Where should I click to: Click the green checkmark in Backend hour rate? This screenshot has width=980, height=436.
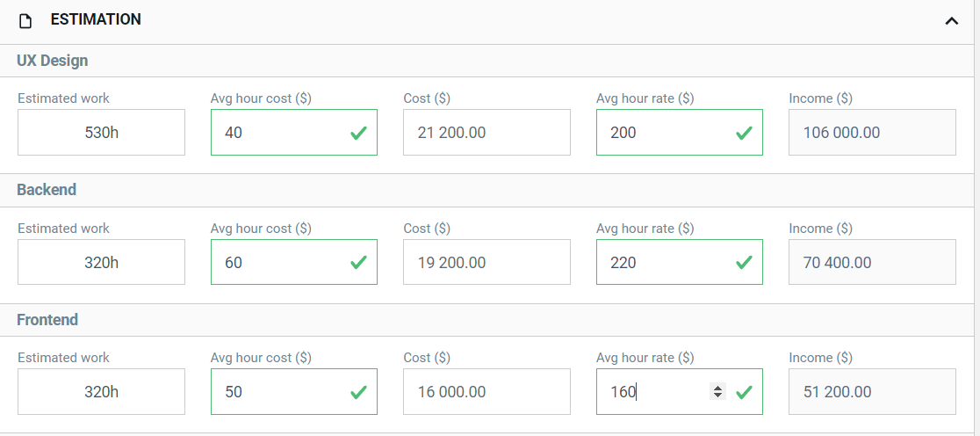744,263
